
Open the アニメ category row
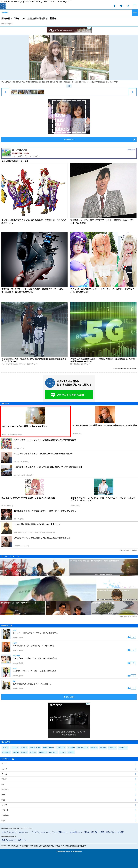click(x=69, y=763)
